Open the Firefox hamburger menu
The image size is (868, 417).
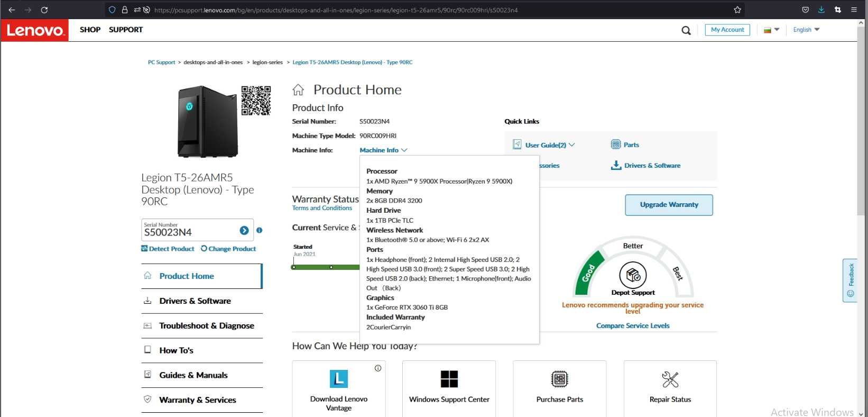pos(854,10)
